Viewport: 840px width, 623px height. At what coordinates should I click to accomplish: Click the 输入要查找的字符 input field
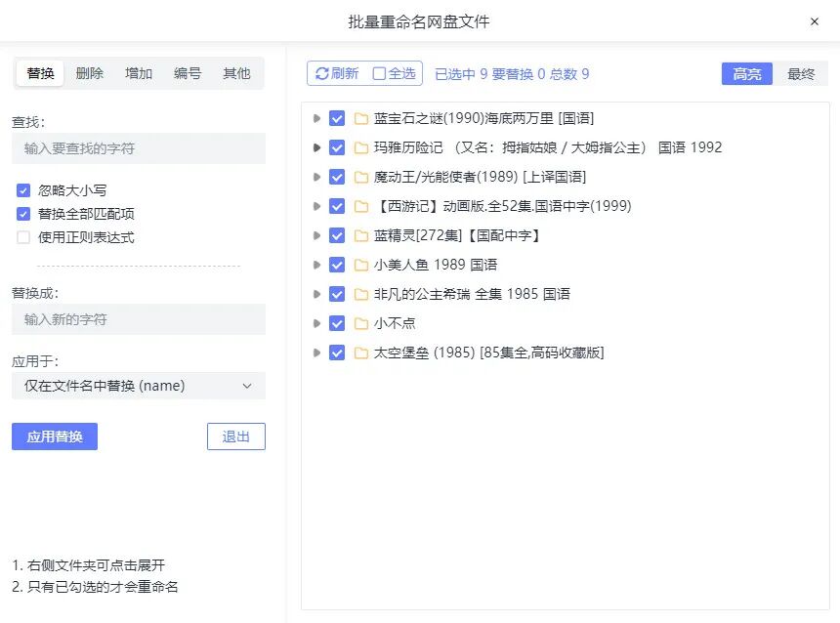tap(138, 147)
